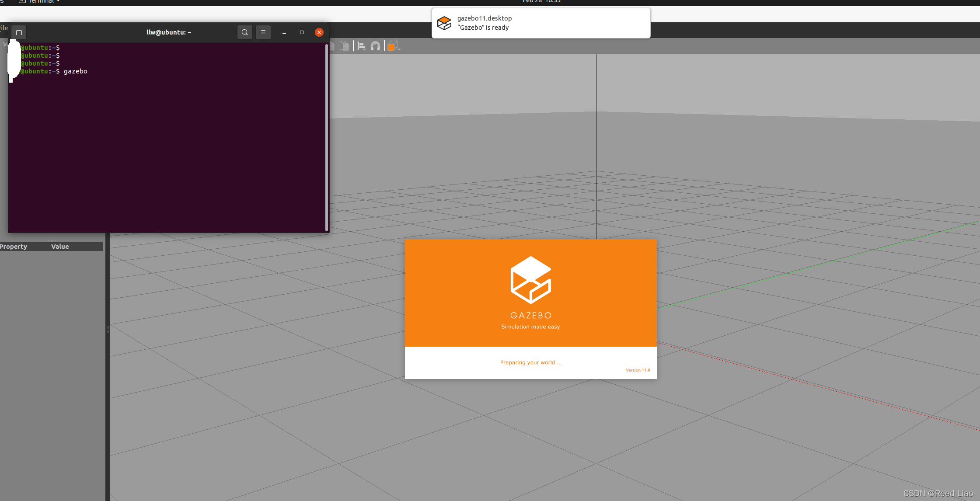The width and height of the screenshot is (980, 501).
Task: Activate the Gazebo Snap magnet tool
Action: click(x=375, y=46)
